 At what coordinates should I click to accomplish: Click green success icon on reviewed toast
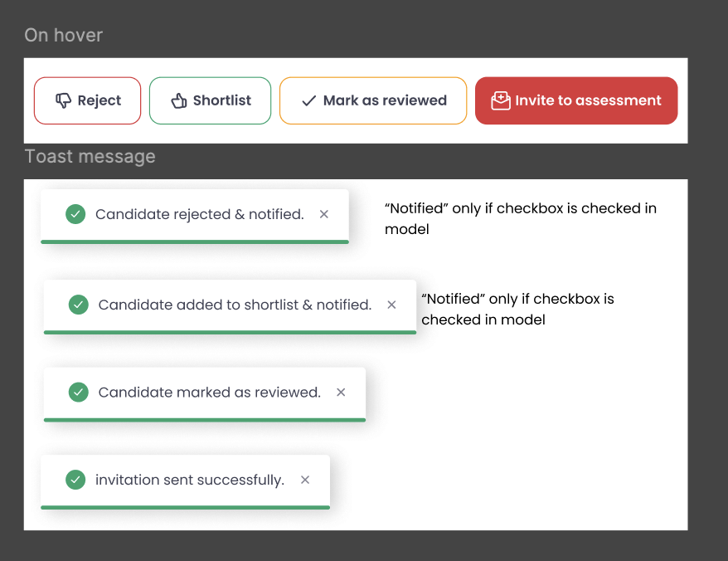(x=79, y=393)
